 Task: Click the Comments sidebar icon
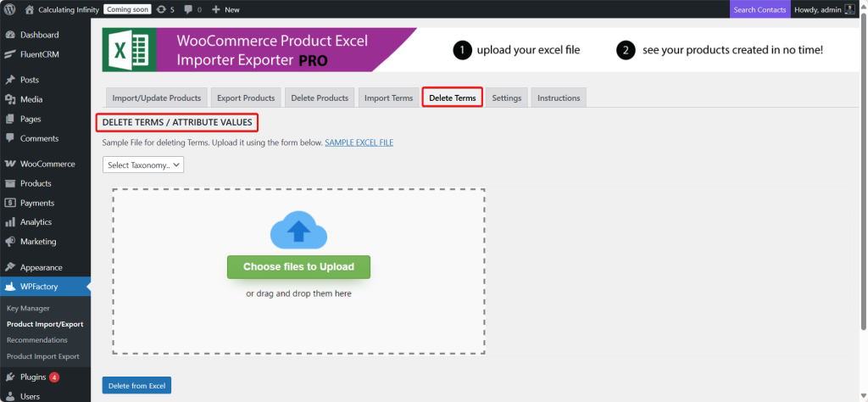[10, 138]
